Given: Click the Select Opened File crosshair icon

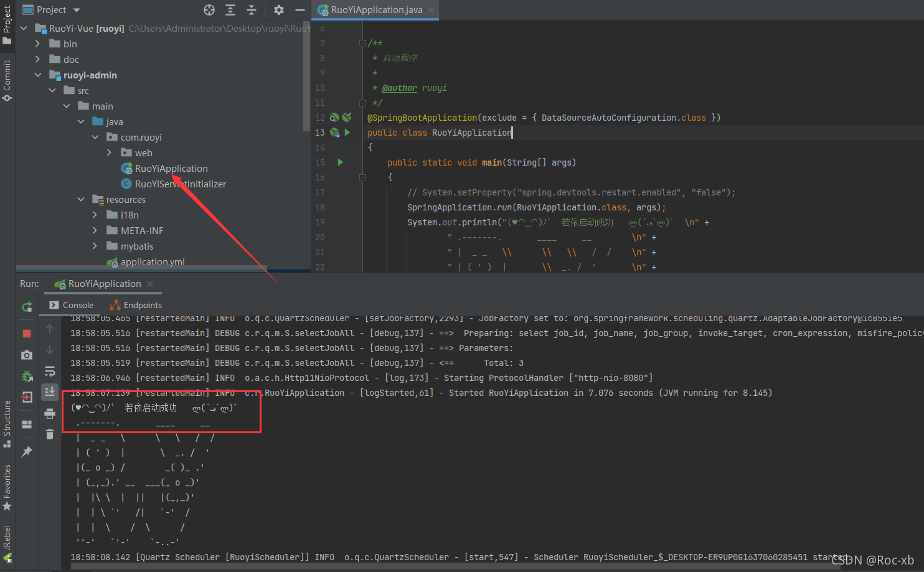Looking at the screenshot, I should point(209,10).
